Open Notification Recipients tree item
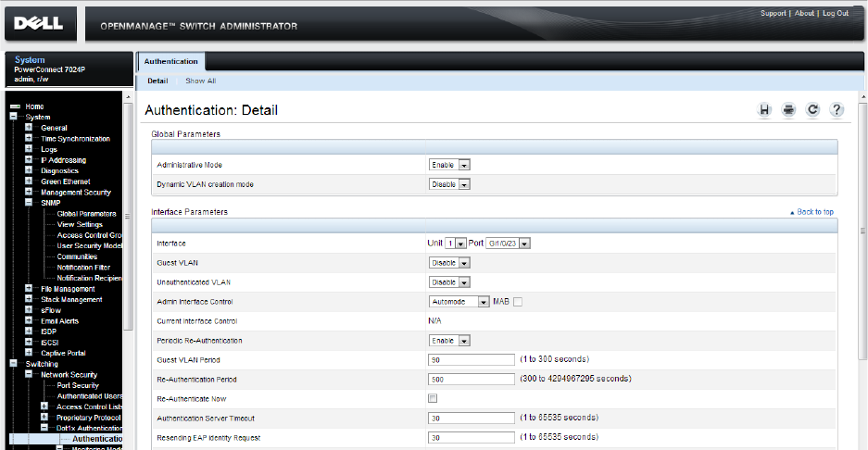The height and width of the screenshot is (450, 868). point(89,278)
